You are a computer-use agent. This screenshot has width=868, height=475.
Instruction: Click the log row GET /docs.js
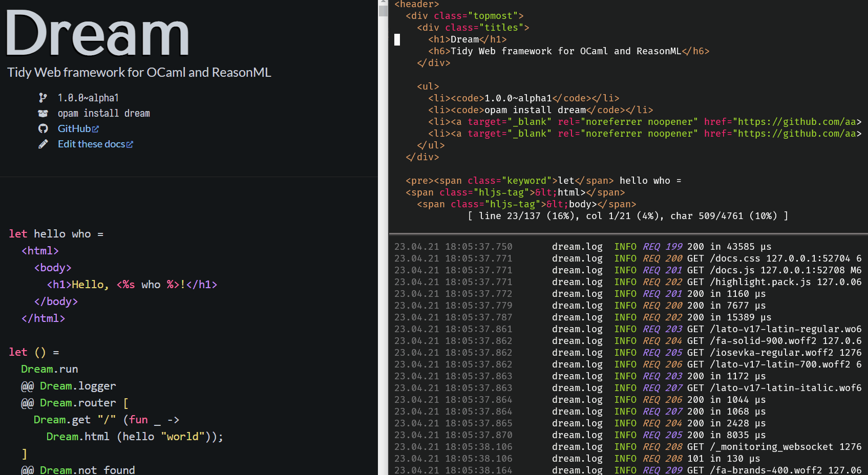point(628,270)
